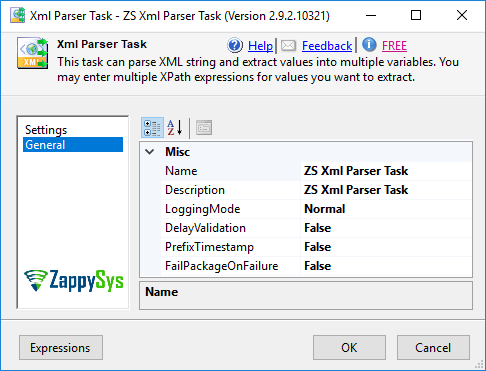Edit the Description value field

[x=386, y=190]
